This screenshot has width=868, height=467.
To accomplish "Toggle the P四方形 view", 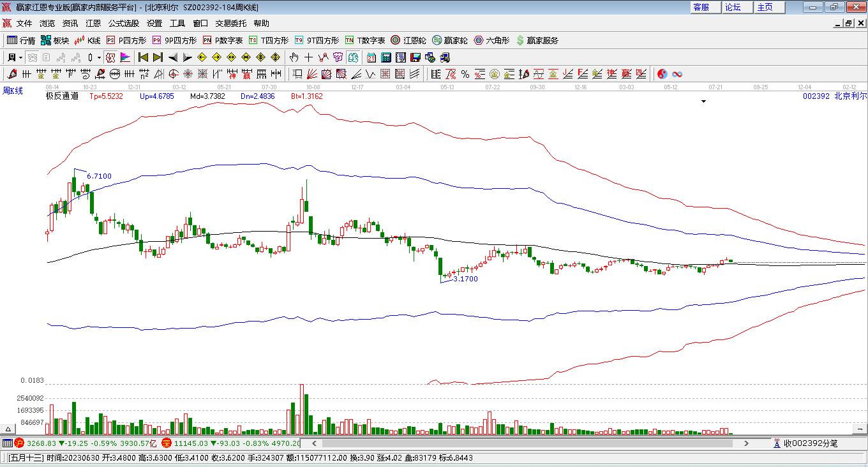I will tap(126, 40).
